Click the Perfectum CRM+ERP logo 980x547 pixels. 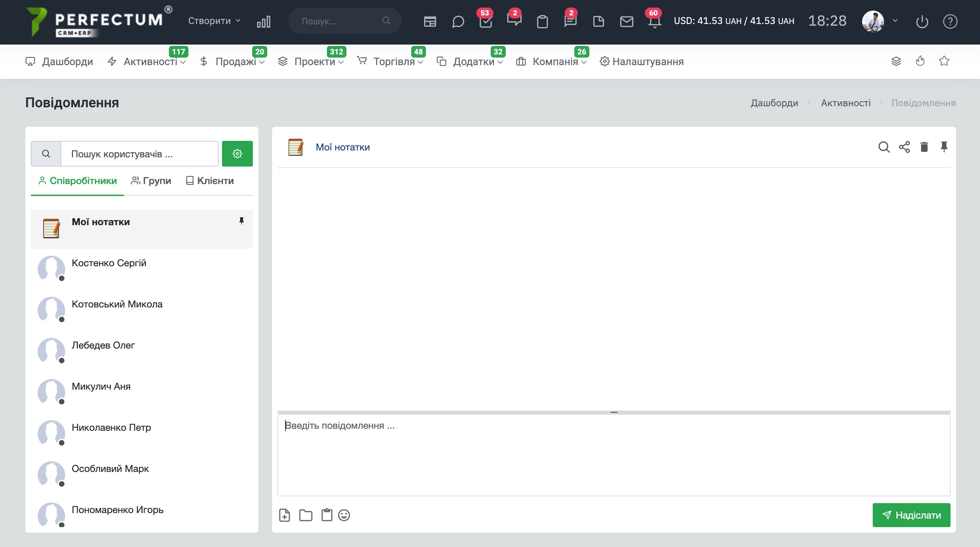tap(100, 22)
